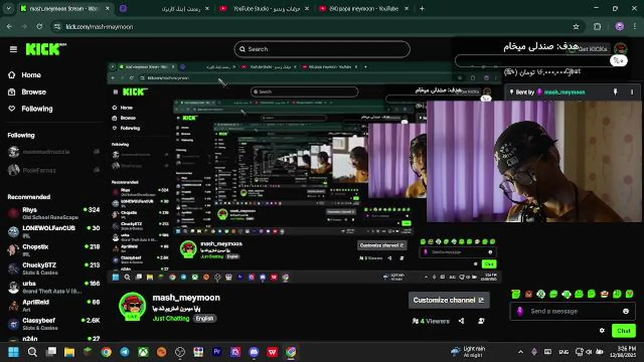The height and width of the screenshot is (362, 644).
Task: Open the emoji picker in chat box
Action: (x=626, y=311)
